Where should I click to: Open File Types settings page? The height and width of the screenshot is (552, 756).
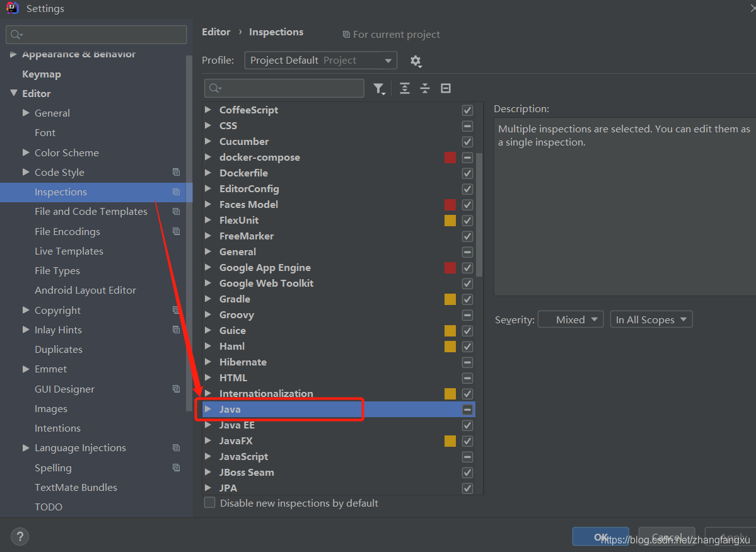[x=57, y=271]
